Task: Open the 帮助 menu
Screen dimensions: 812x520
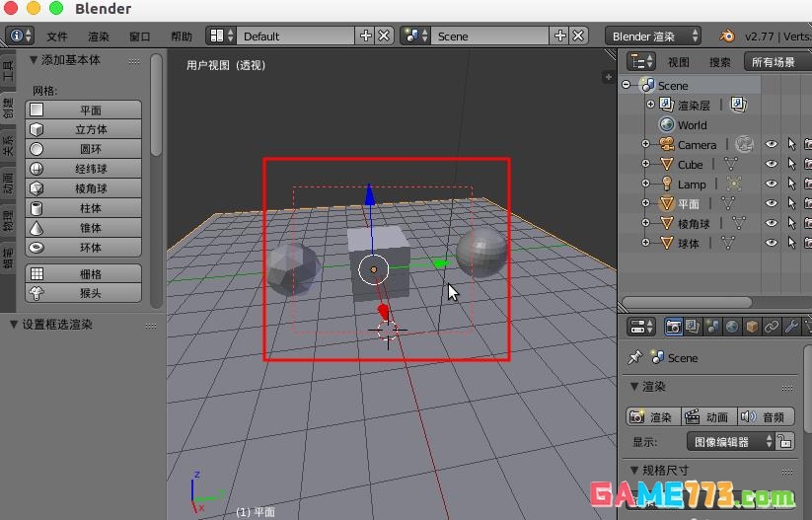Action: pyautogui.click(x=182, y=37)
